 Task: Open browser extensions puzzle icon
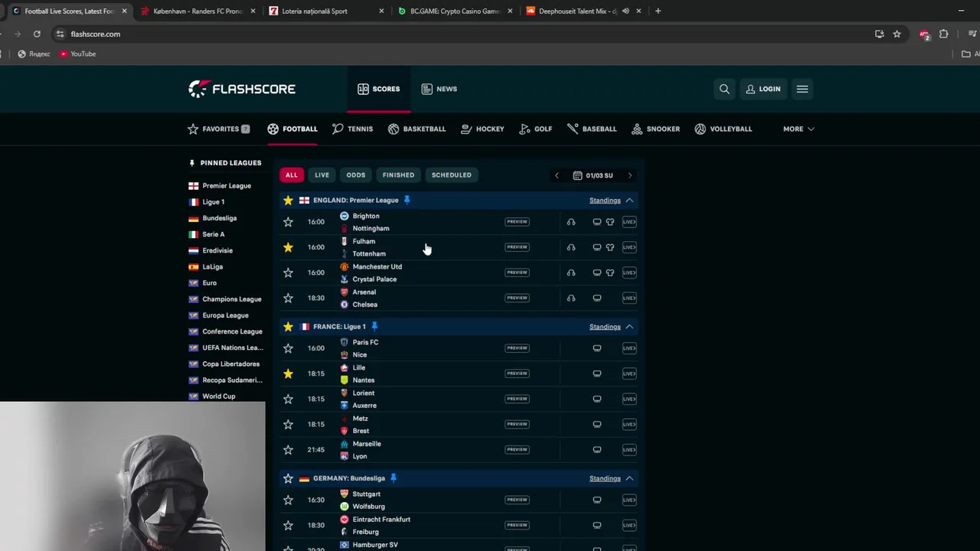point(943,34)
